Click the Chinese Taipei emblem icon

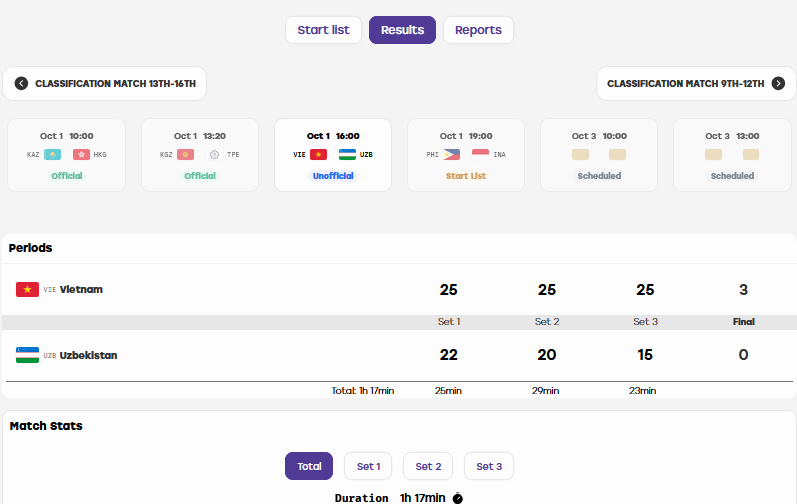pyautogui.click(x=214, y=154)
